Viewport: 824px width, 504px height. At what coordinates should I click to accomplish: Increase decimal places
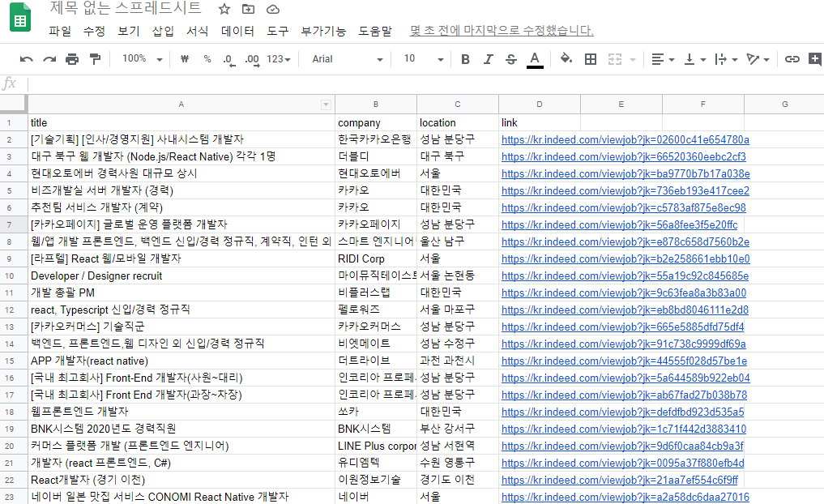(x=252, y=59)
